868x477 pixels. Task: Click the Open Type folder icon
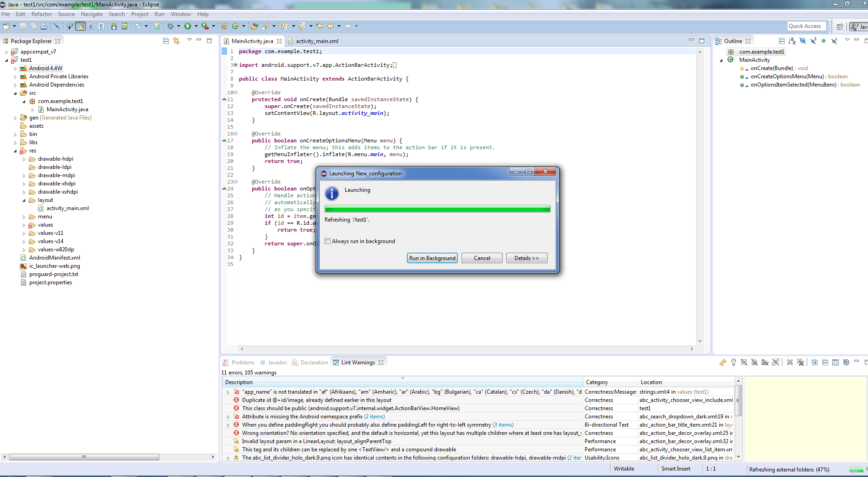point(255,27)
